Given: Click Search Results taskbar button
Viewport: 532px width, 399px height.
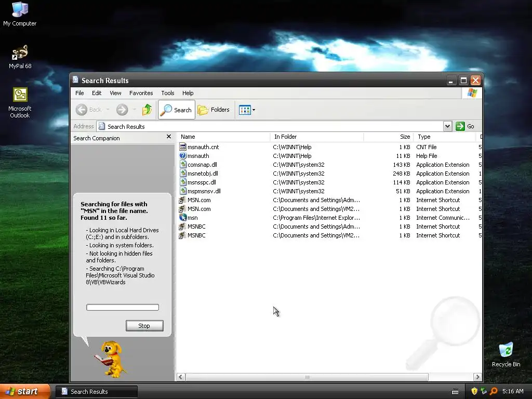Looking at the screenshot, I should (x=97, y=392).
